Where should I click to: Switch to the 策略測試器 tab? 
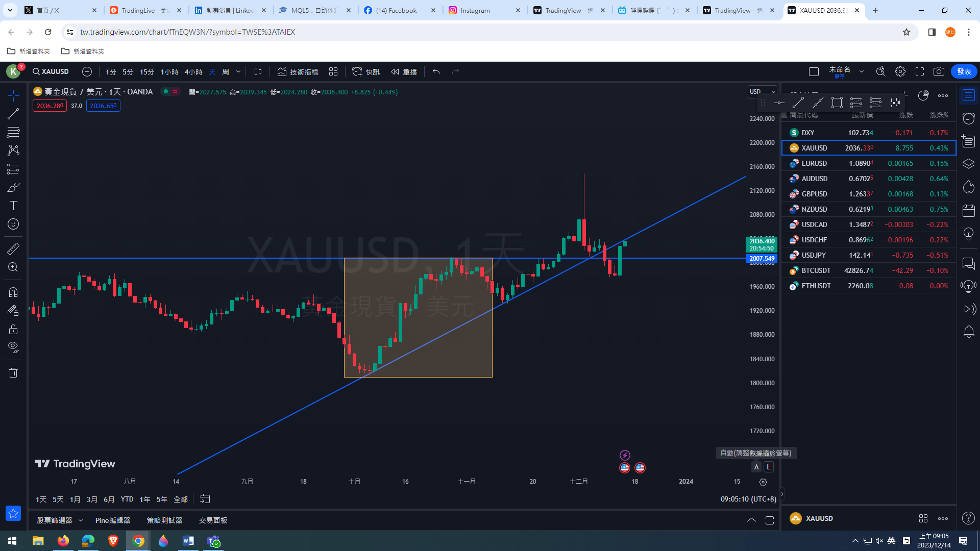[x=164, y=520]
